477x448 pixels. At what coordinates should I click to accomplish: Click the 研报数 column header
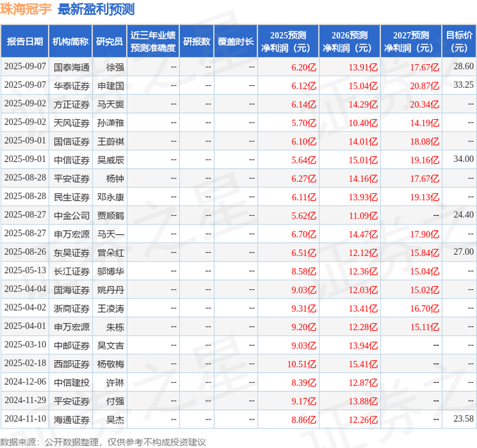click(197, 42)
